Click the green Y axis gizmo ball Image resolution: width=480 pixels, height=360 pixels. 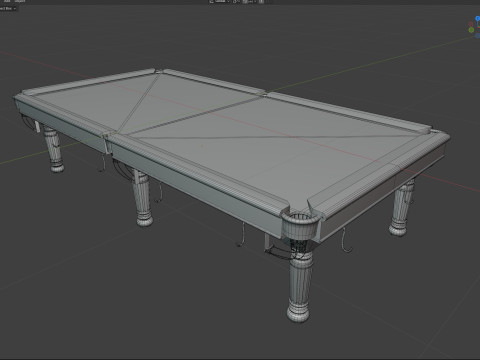pyautogui.click(x=471, y=30)
